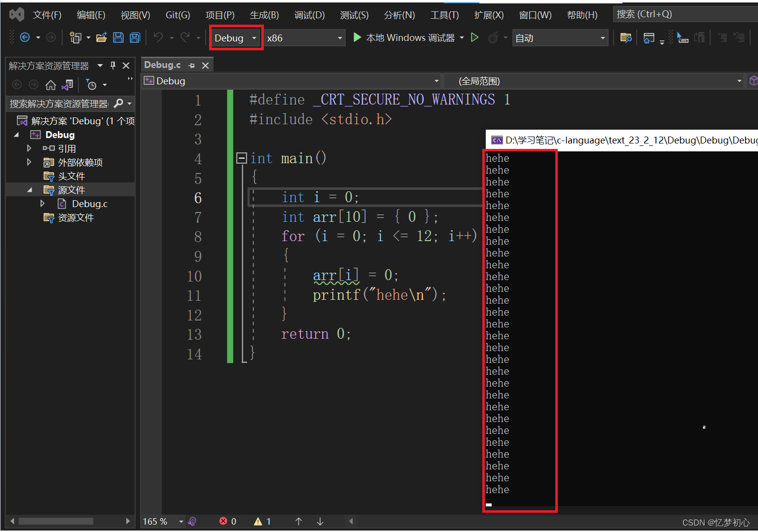758x532 pixels.
Task: Select 头文件 folder in Solution Explorer
Action: point(72,176)
